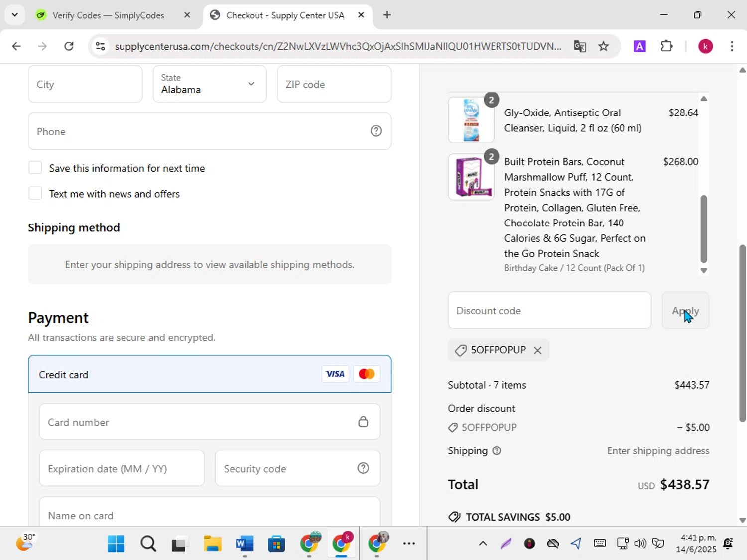Click the Discount code input field

549,310
